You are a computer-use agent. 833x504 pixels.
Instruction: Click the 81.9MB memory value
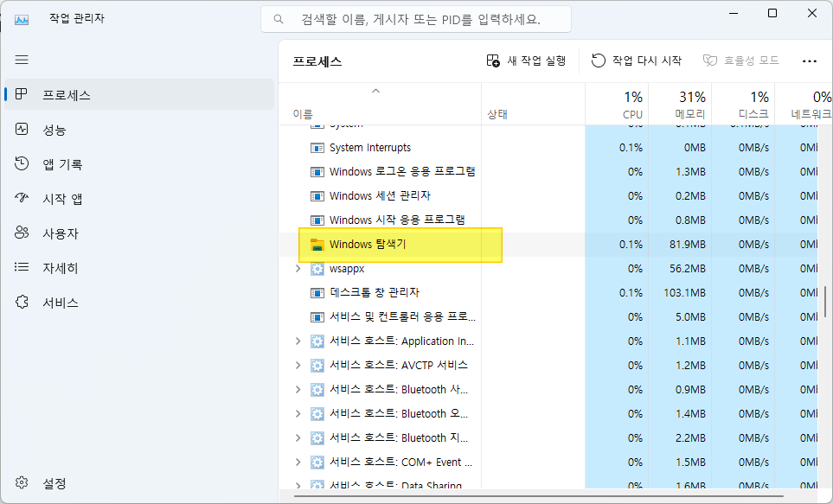(688, 245)
